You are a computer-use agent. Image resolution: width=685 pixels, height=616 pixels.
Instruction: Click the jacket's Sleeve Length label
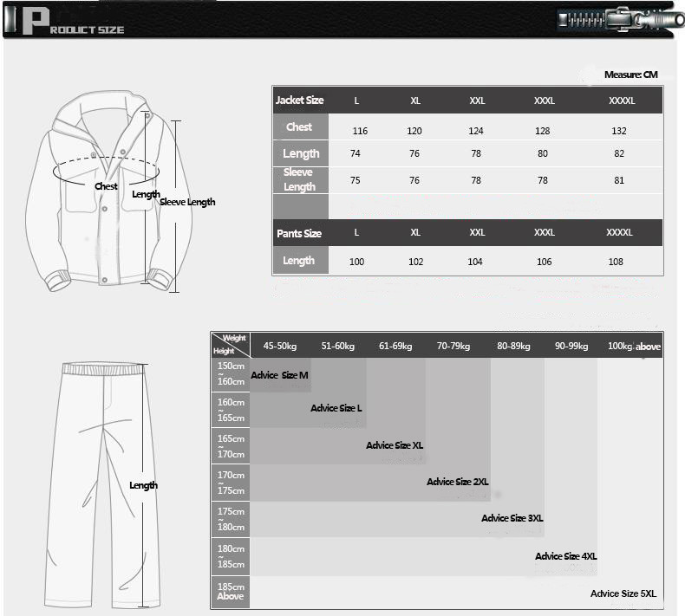[x=188, y=202]
